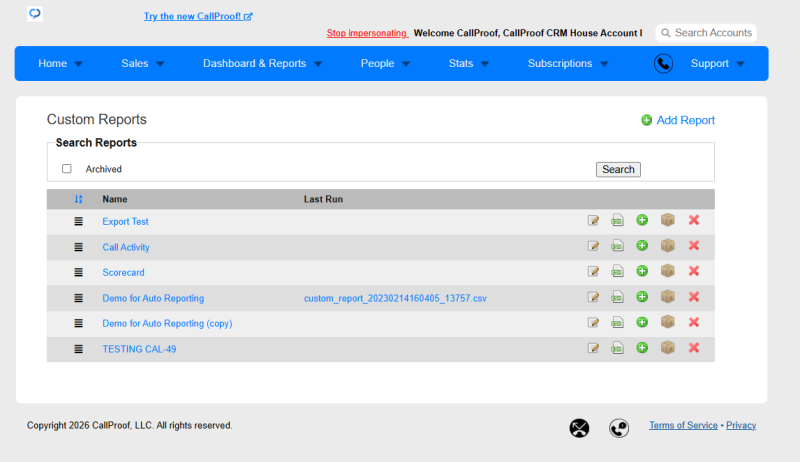This screenshot has width=800, height=462.
Task: Edit Demo for Auto Reporting (copy)
Action: pos(593,322)
